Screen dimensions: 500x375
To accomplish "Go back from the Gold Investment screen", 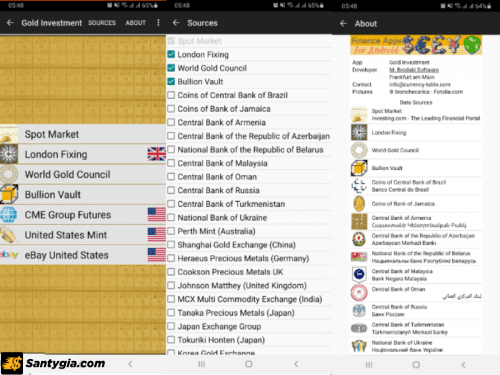I will (x=10, y=23).
